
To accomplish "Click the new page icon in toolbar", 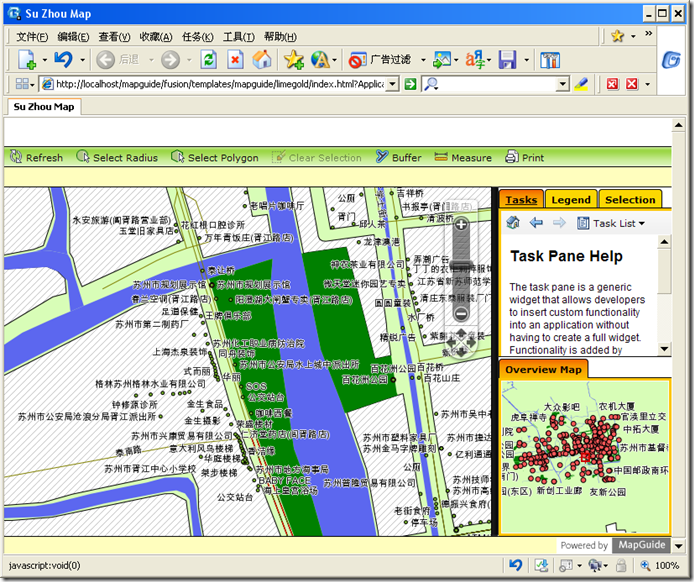I will tap(27, 60).
